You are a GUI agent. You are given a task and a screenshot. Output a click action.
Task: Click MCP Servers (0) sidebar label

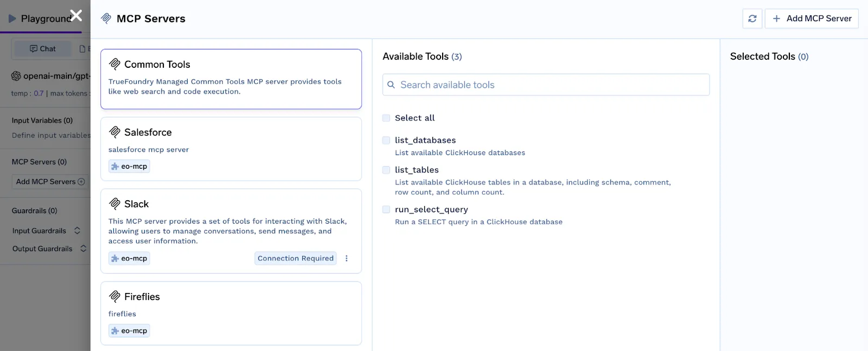pyautogui.click(x=39, y=162)
